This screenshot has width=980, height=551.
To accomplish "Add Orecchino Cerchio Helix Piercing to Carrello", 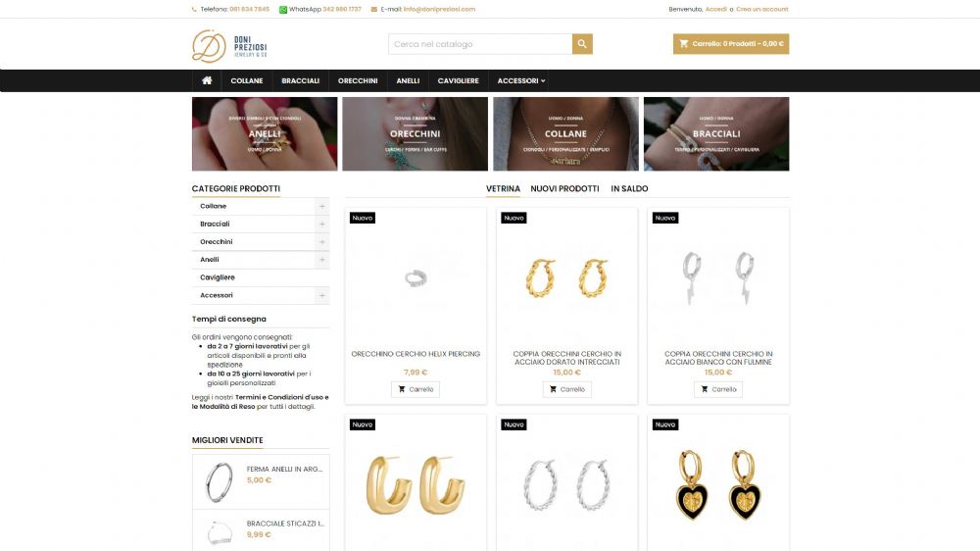I will point(416,389).
